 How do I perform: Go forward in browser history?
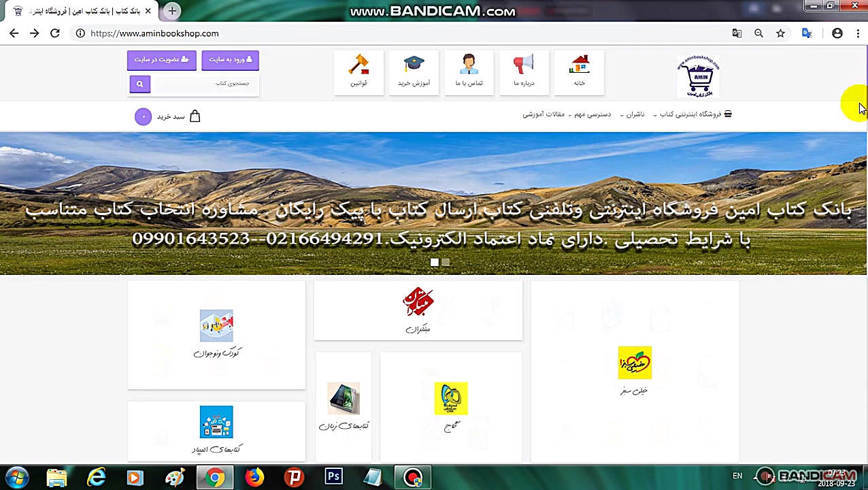tap(34, 33)
